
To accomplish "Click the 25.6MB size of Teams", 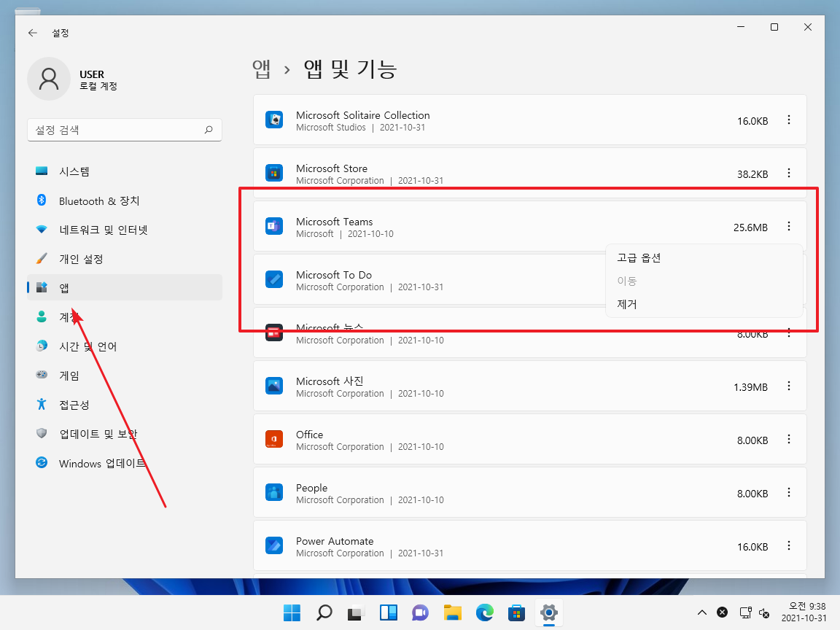I will [x=750, y=227].
